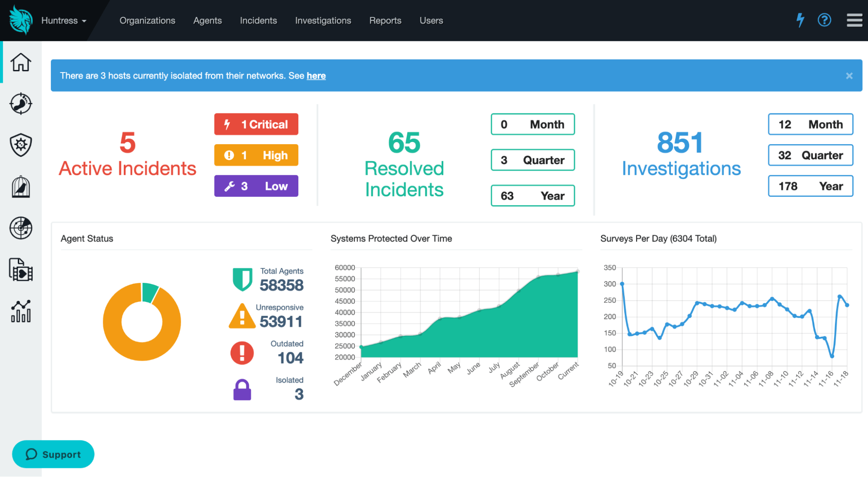The image size is (868, 477).
Task: Open the radar sidebar icon
Action: [21, 228]
